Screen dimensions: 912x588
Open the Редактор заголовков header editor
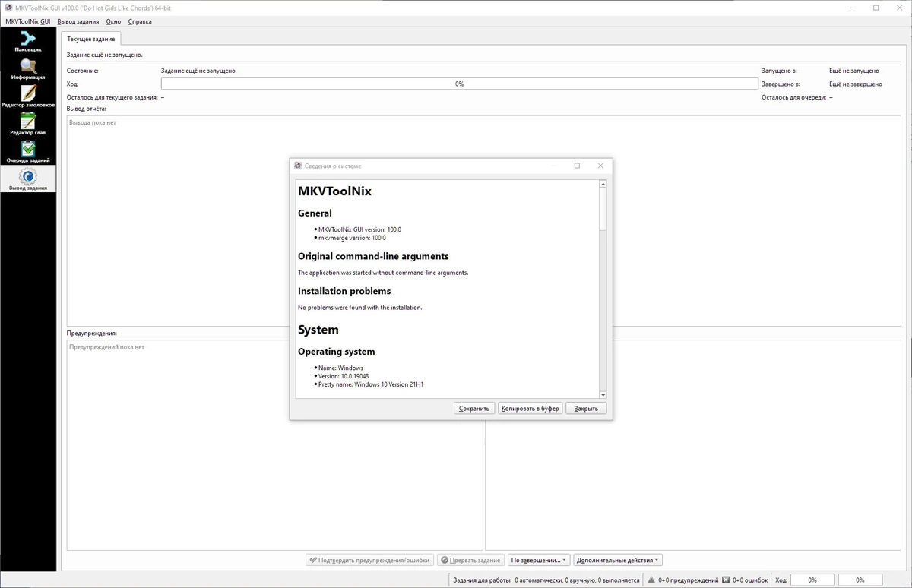pyautogui.click(x=28, y=96)
